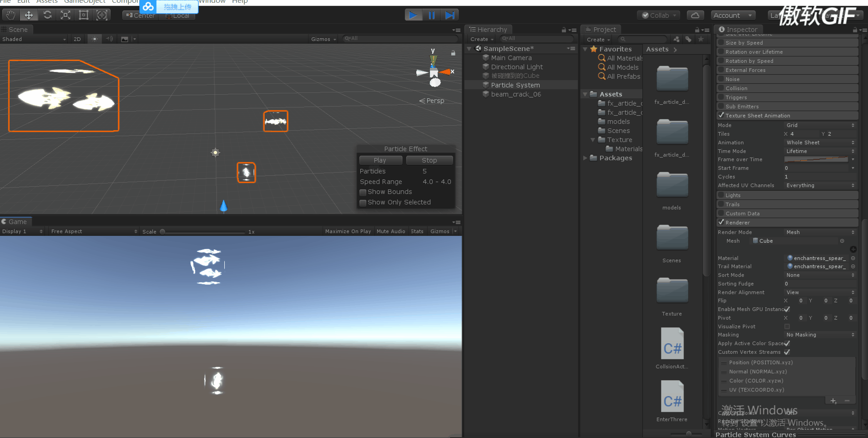Expand the Packages folder
The height and width of the screenshot is (438, 868).
[585, 158]
